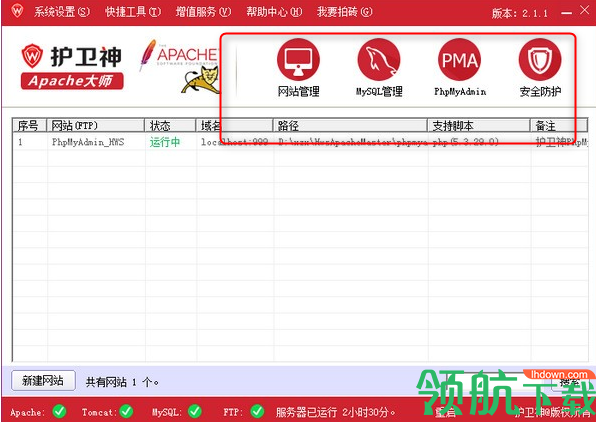Open the 我要拍砖(G) menu

click(345, 12)
